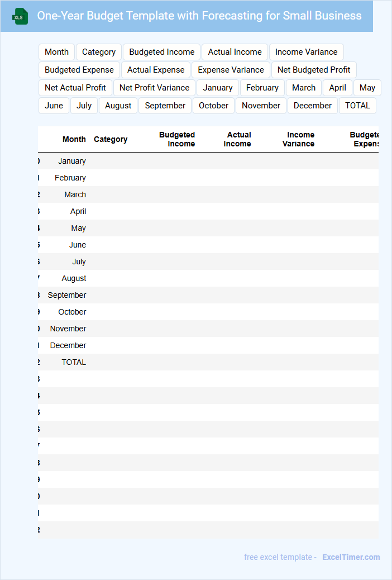Screen dimensions: 392x580
Task: Select March cell in the table
Action: click(75, 194)
